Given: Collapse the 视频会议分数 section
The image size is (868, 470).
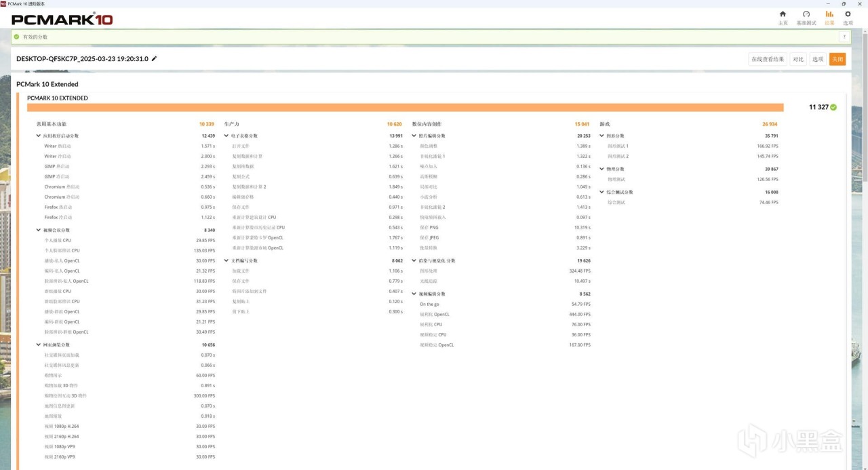Looking at the screenshot, I should tap(38, 230).
